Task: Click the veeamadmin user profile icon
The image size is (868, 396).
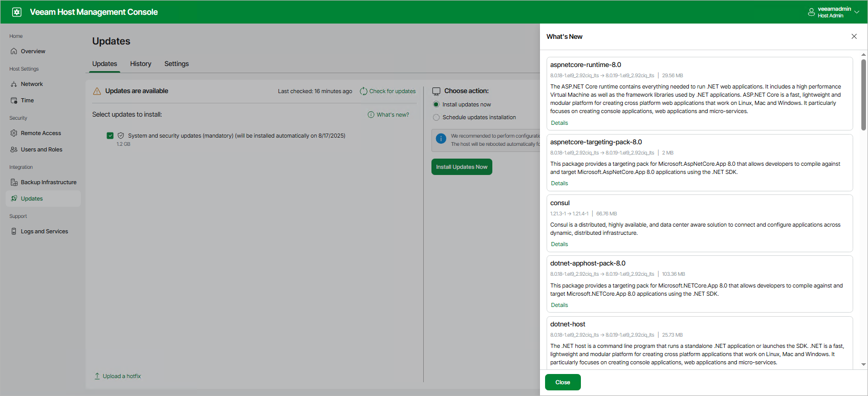Action: [x=811, y=12]
